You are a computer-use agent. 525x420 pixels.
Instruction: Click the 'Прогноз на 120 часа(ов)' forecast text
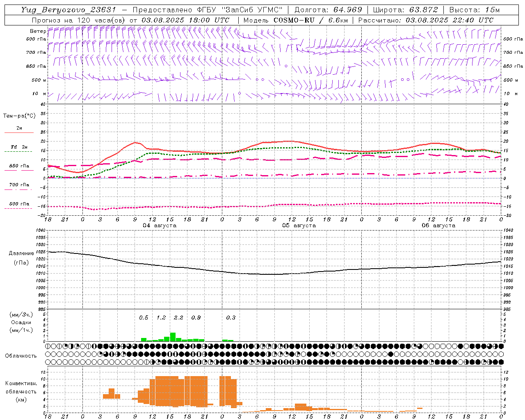[x=79, y=20]
